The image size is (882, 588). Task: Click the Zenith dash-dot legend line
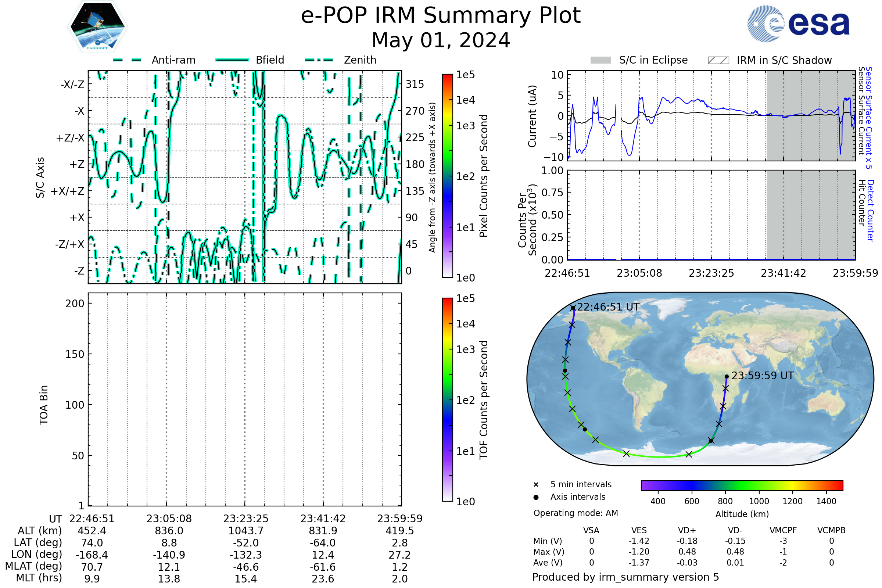319,60
